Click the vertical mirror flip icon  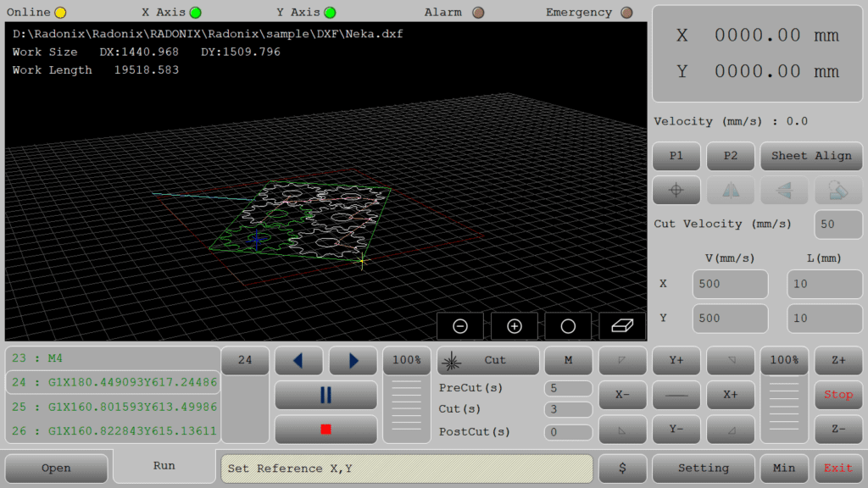coord(784,191)
